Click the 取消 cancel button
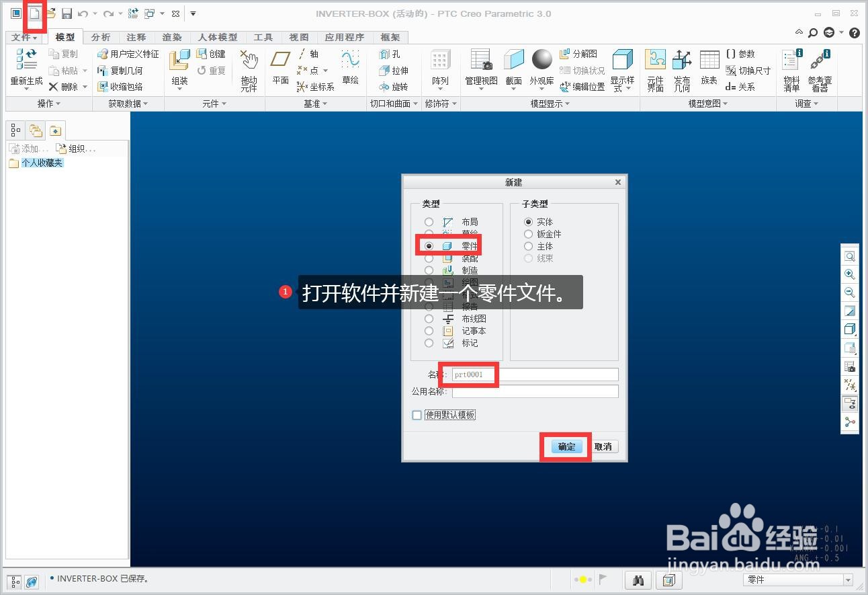The width and height of the screenshot is (868, 595). coord(603,446)
